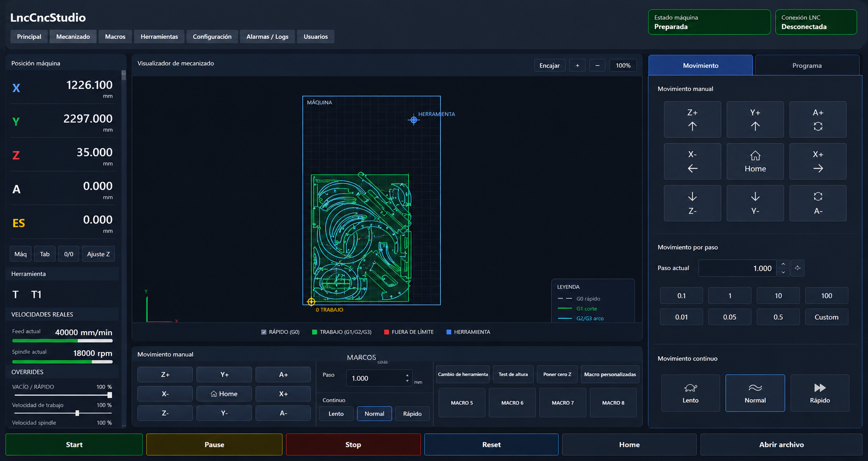Decrease bottom Paso value with down arrow
This screenshot has width=868, height=461.
coord(407,381)
